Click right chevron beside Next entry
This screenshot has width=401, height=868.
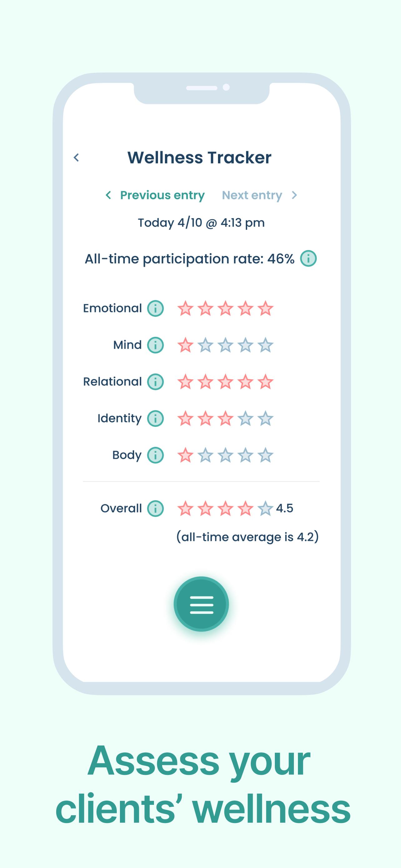[294, 195]
